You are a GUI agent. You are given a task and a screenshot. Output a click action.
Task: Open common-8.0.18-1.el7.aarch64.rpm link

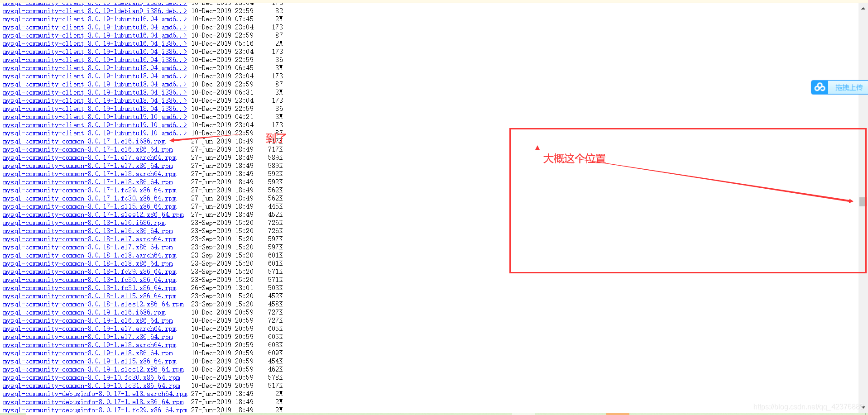(90, 239)
